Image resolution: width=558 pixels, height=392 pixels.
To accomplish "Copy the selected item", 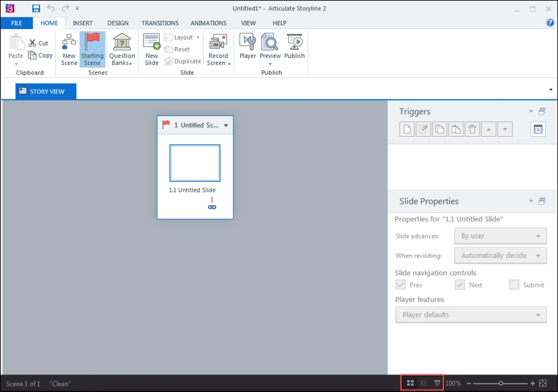I will [40, 55].
